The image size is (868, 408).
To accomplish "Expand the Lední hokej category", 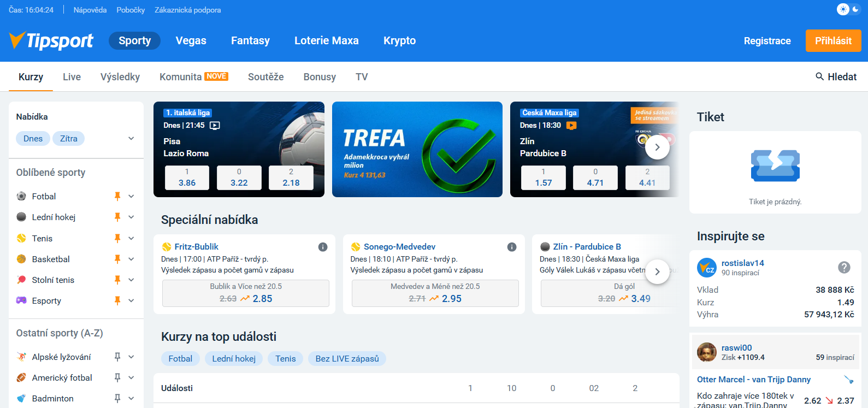I will coord(131,217).
